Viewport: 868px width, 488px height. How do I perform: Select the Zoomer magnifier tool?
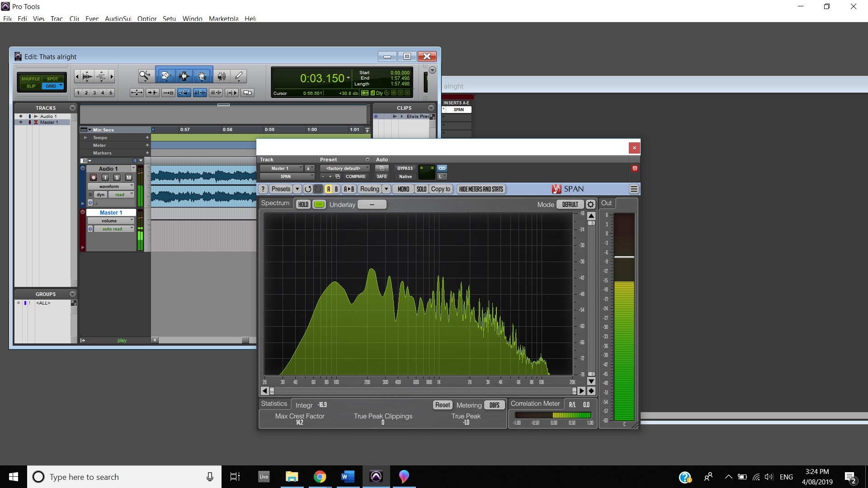point(145,76)
